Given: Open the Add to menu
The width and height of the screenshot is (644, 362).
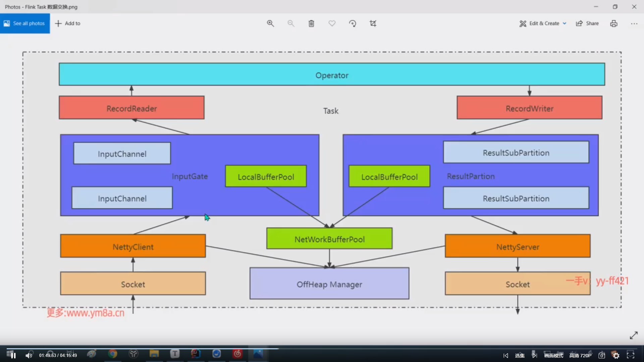Looking at the screenshot, I should (x=68, y=23).
